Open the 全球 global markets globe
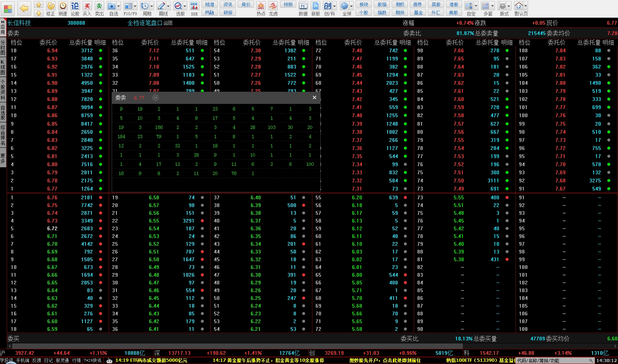Viewport: 618px width, 364px height. pos(345,6)
